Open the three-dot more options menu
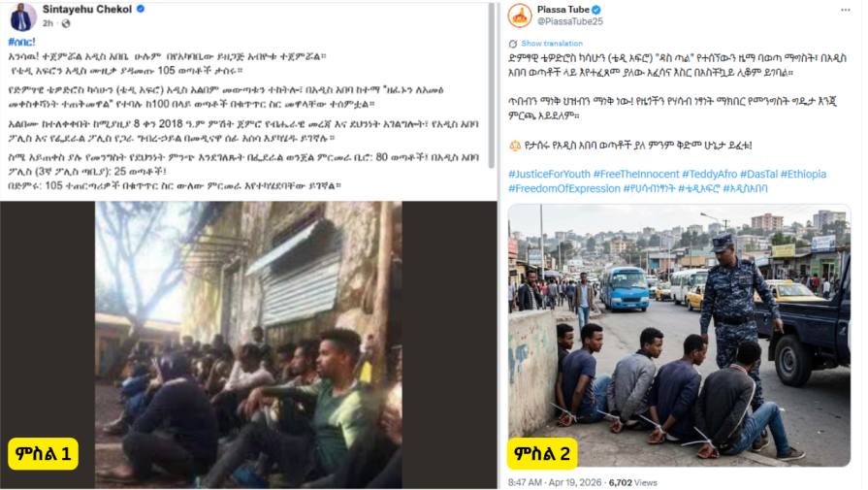Image resolution: width=868 pixels, height=490 pixels. (x=845, y=10)
